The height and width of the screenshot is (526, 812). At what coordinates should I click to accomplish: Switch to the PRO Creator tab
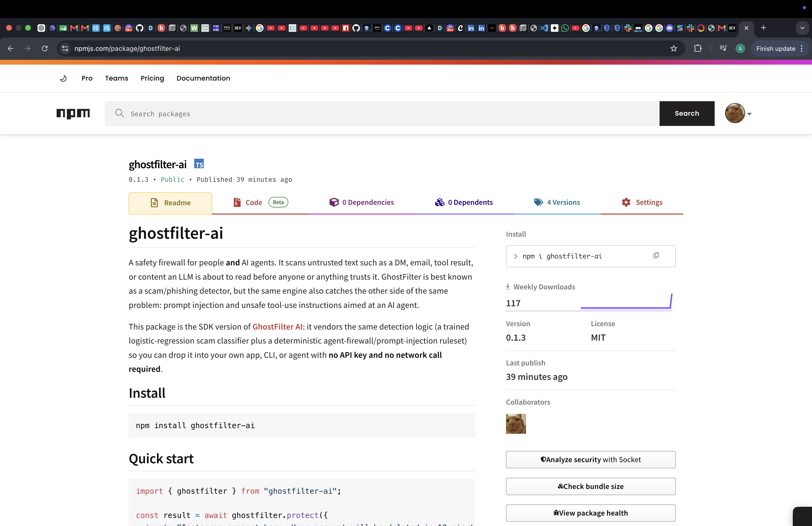(x=227, y=28)
